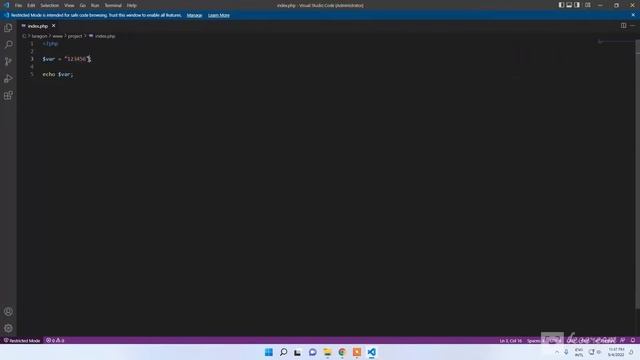Viewport: 640px width, 360px height.
Task: Toggle the primary side bar layout icon
Action: [561, 5]
